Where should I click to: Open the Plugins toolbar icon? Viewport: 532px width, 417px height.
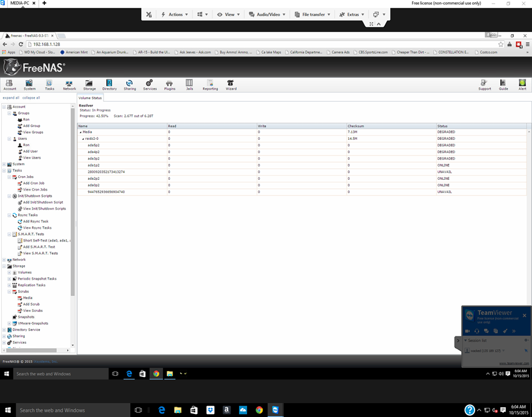tap(169, 85)
